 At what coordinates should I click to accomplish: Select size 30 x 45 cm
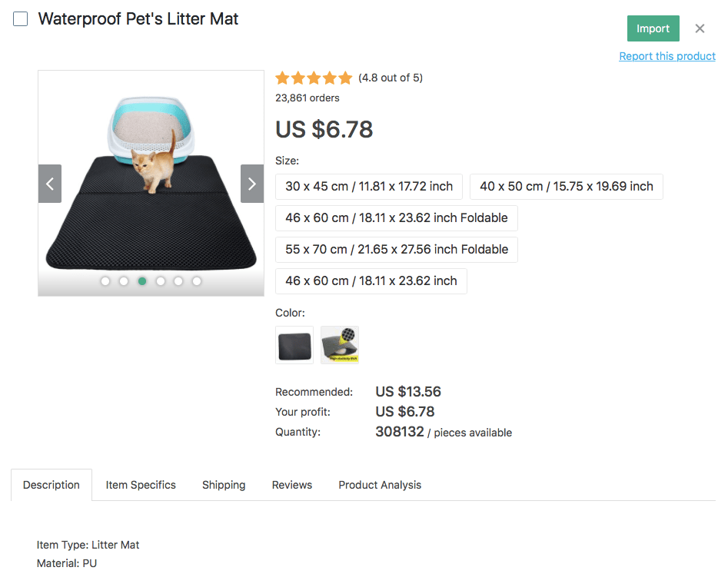tap(369, 187)
